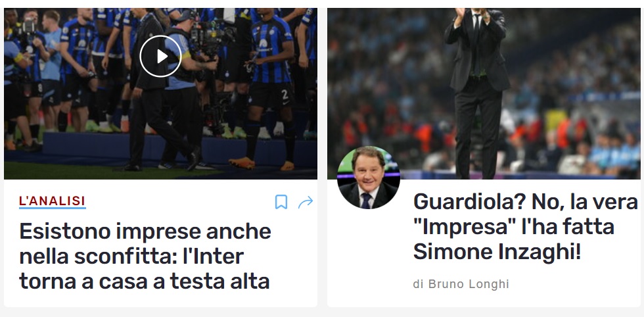644x317 pixels.
Task: Click "Simone Inzaghi!" in the right headline
Action: (x=497, y=252)
